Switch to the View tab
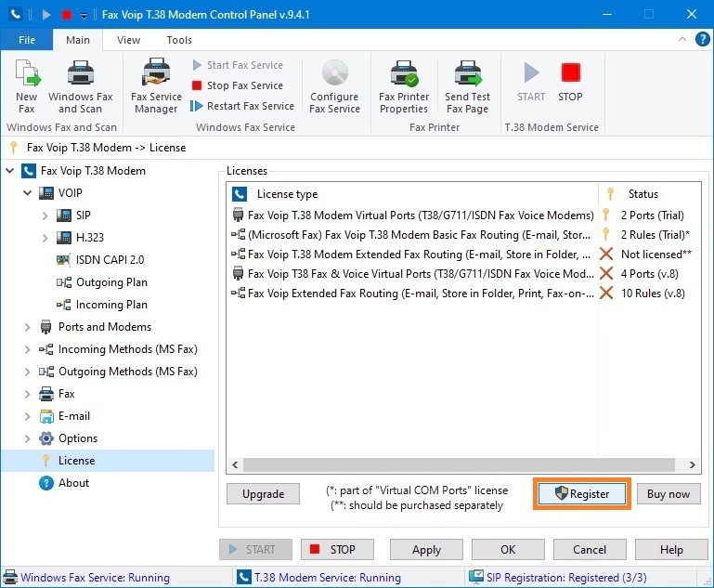This screenshot has height=588, width=714. 128,40
